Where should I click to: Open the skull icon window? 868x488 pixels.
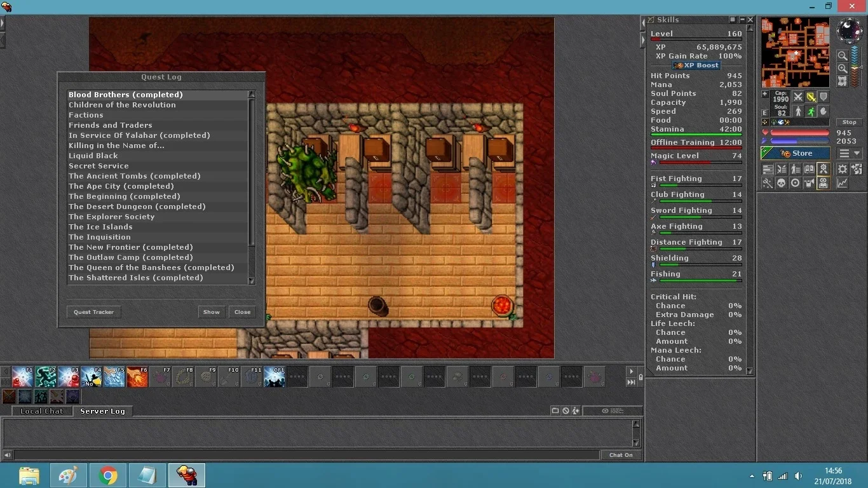(782, 183)
